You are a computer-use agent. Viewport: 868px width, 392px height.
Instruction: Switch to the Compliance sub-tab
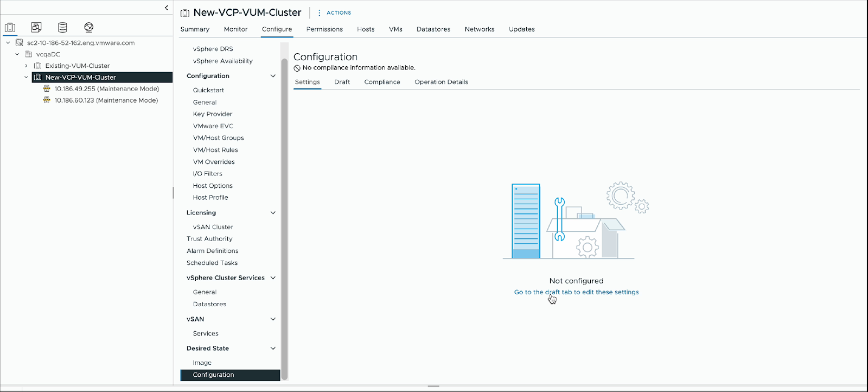point(382,82)
